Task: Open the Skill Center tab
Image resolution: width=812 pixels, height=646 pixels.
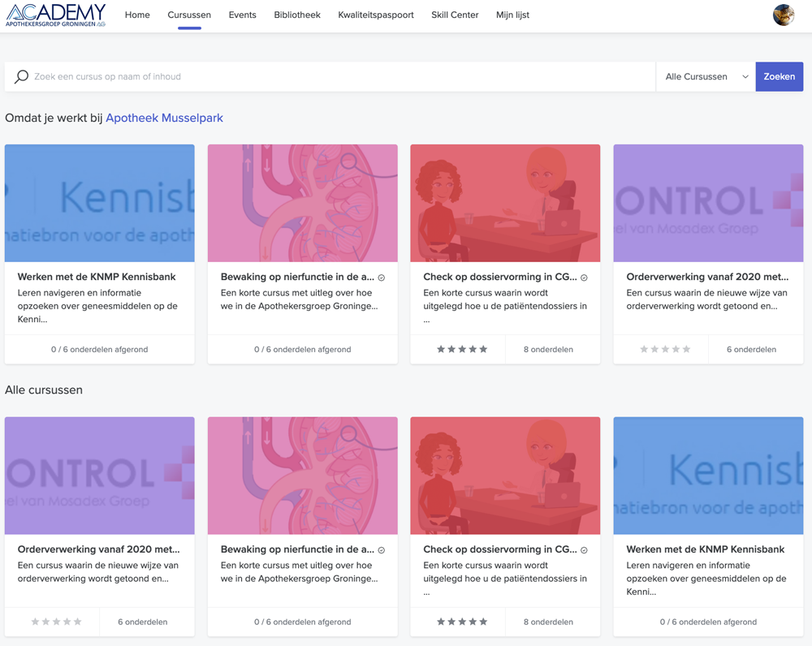Action: click(455, 15)
